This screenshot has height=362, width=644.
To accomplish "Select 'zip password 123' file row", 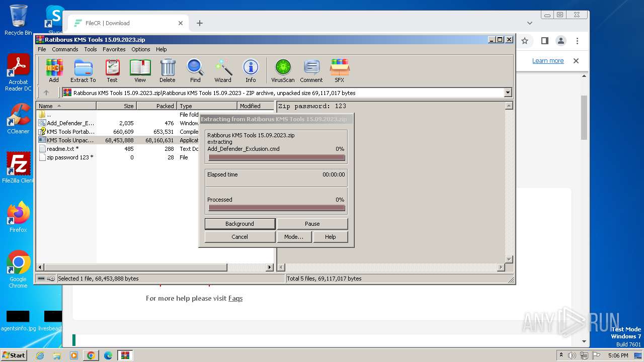I will [x=155, y=157].
